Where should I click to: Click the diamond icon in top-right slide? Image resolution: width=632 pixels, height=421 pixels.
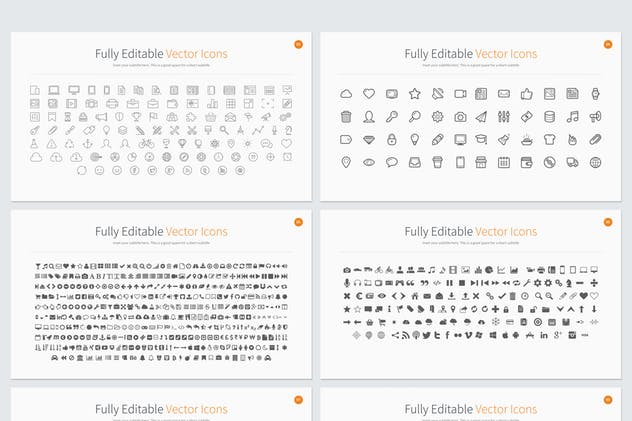(369, 139)
